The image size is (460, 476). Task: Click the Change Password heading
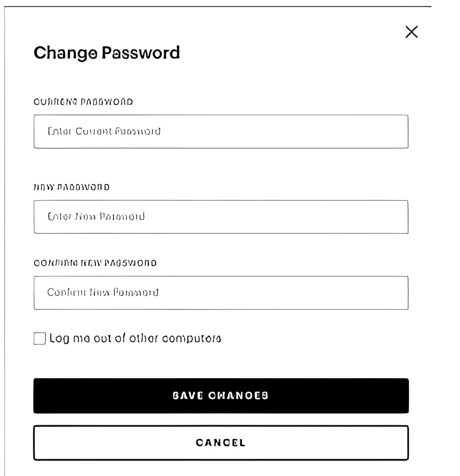click(x=107, y=53)
